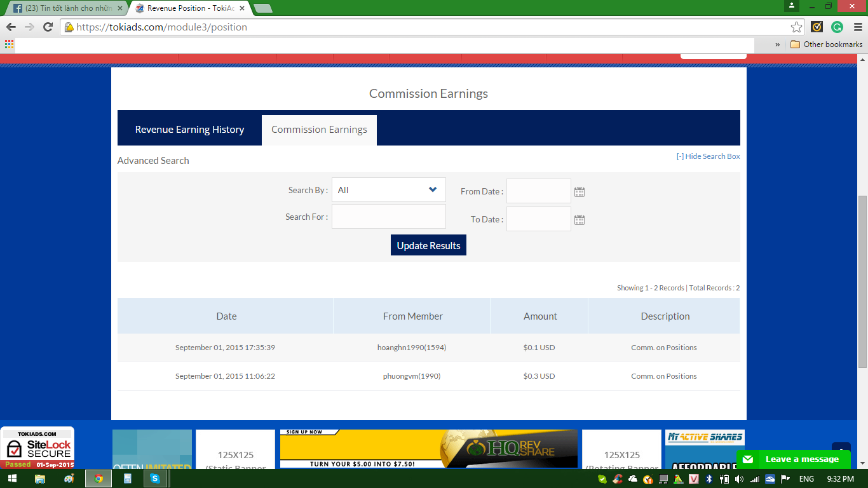This screenshot has height=488, width=868.
Task: Open the volume control in system tray
Action: (x=740, y=478)
